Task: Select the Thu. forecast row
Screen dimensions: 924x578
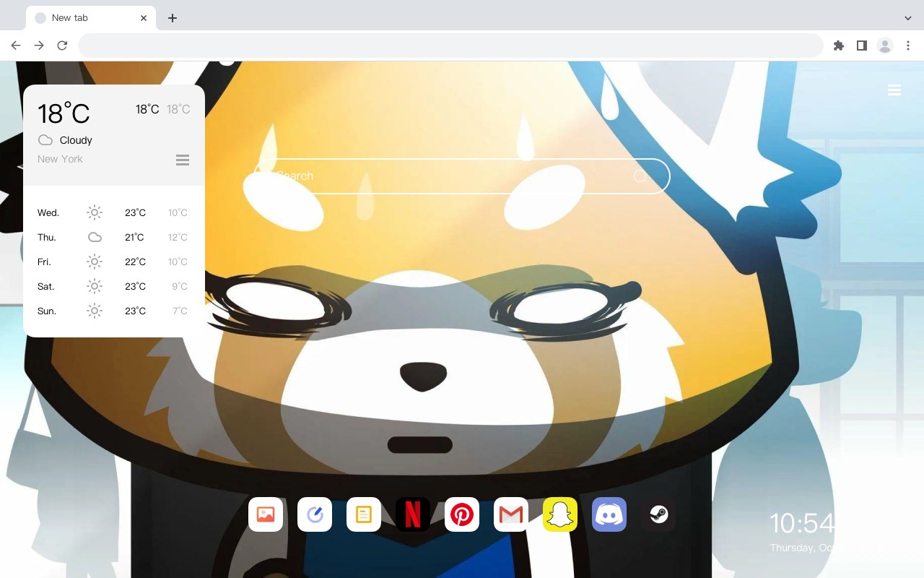Action: tap(113, 237)
